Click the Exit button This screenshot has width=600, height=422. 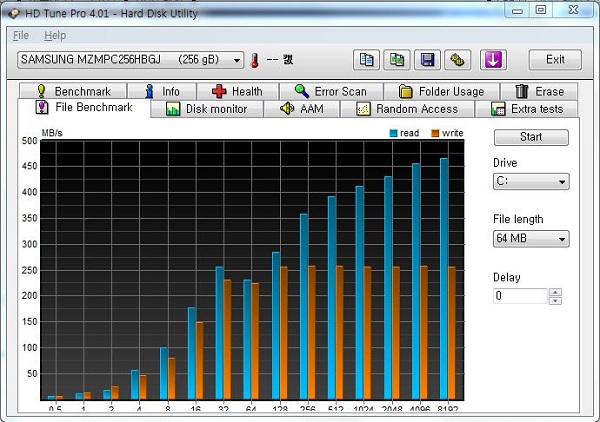pyautogui.click(x=555, y=60)
